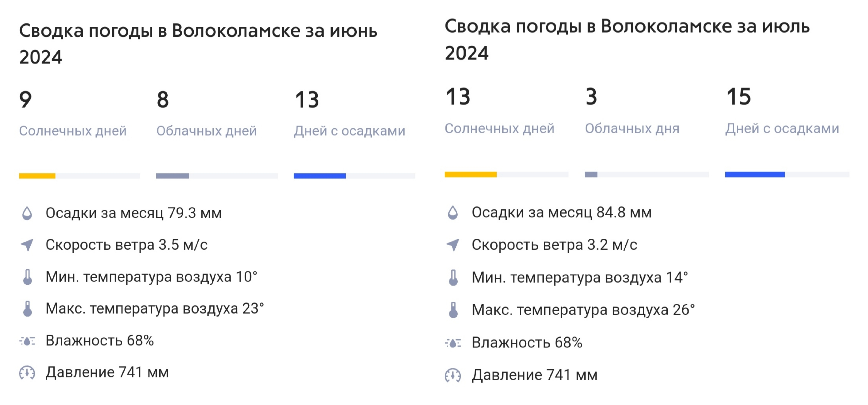The width and height of the screenshot is (868, 405).
Task: Click "Скорость ветра 3.2 м/с" text
Action: (554, 245)
